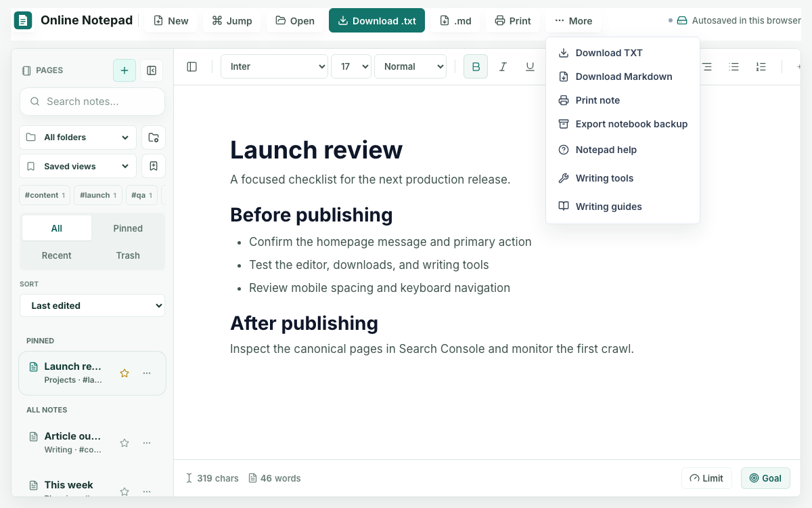Open the Launch review note

click(x=72, y=373)
